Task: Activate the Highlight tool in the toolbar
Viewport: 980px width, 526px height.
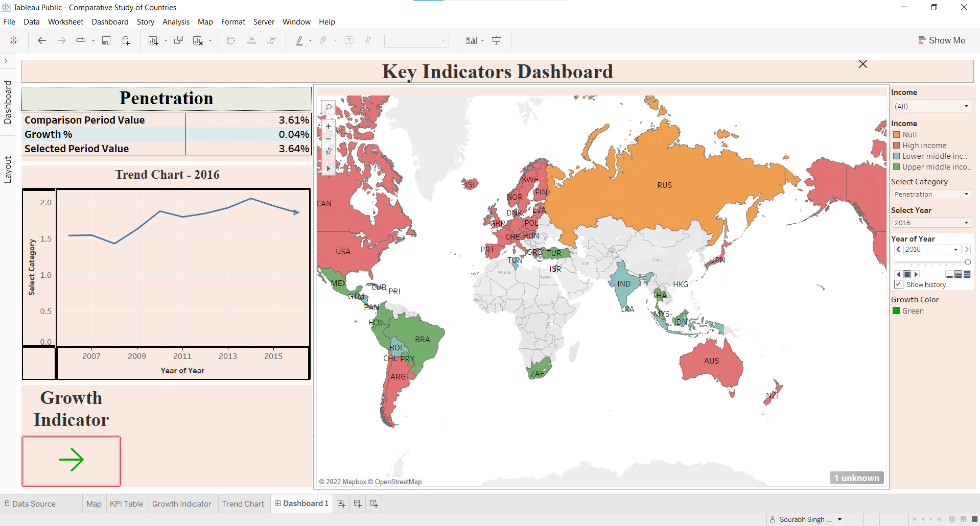Action: coord(300,40)
